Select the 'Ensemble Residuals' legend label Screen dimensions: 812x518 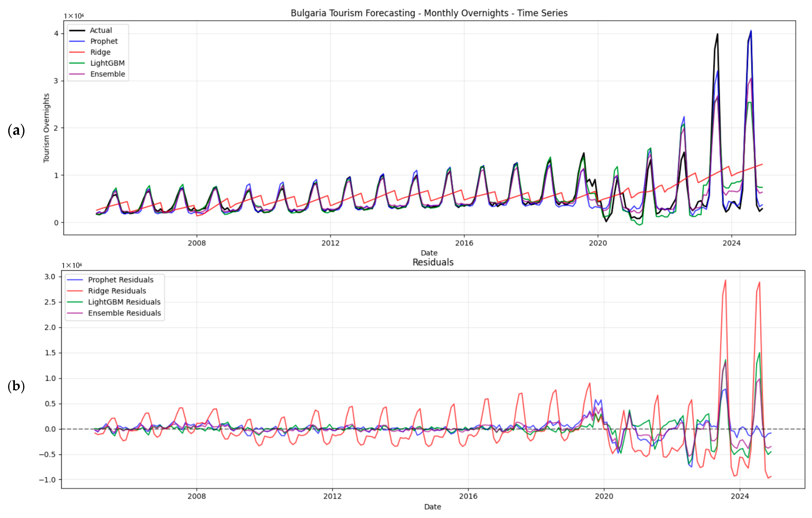pyautogui.click(x=124, y=313)
